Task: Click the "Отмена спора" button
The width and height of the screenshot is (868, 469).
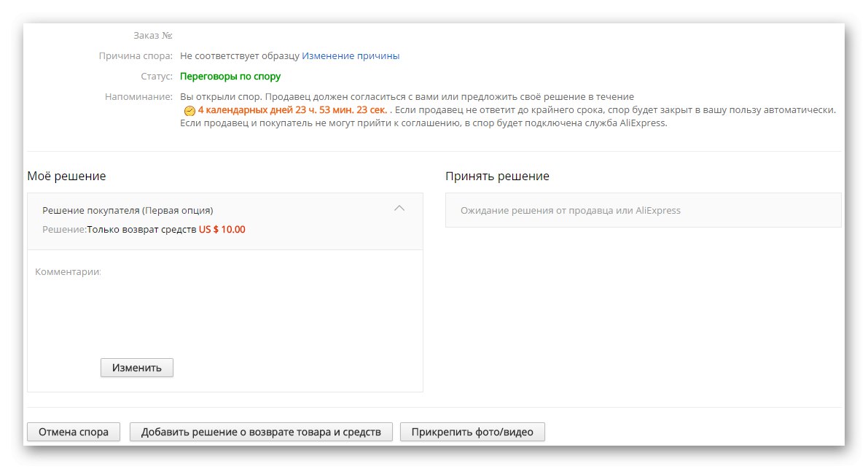Action: click(x=73, y=431)
